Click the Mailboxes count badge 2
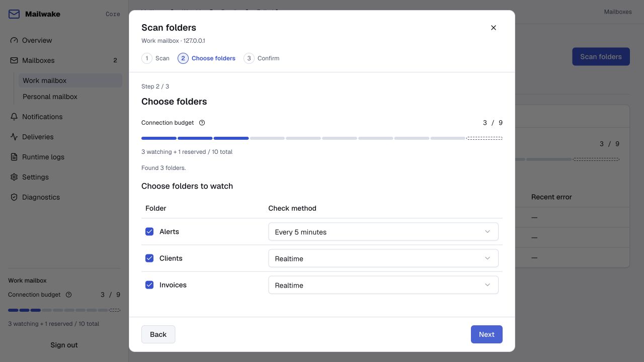 point(115,60)
